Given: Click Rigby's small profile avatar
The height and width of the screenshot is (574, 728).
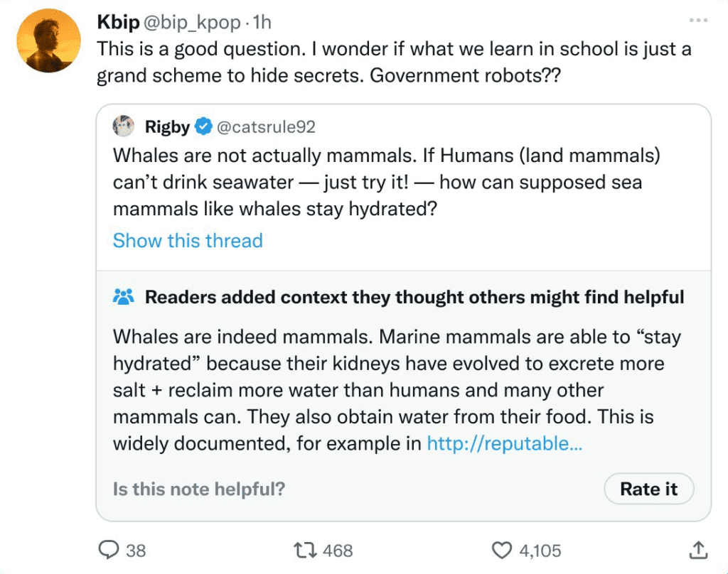Looking at the screenshot, I should (x=124, y=126).
